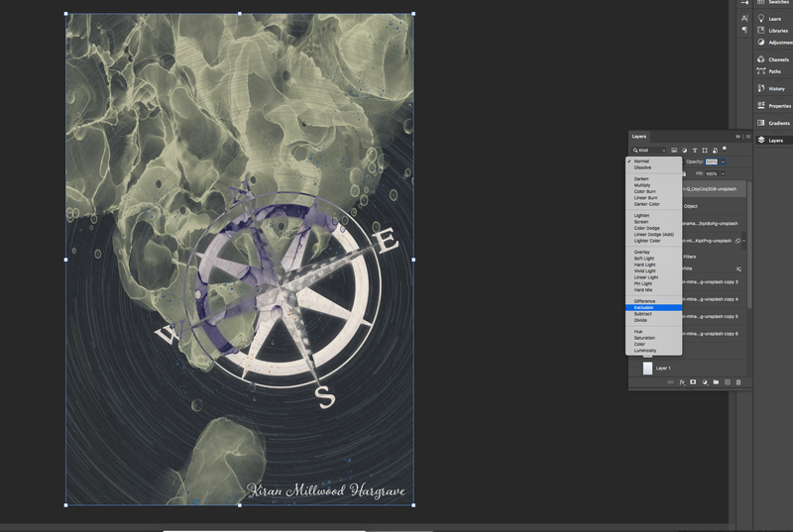The image size is (793, 532).
Task: Open the Paragraph panel icon
Action: [x=744, y=30]
